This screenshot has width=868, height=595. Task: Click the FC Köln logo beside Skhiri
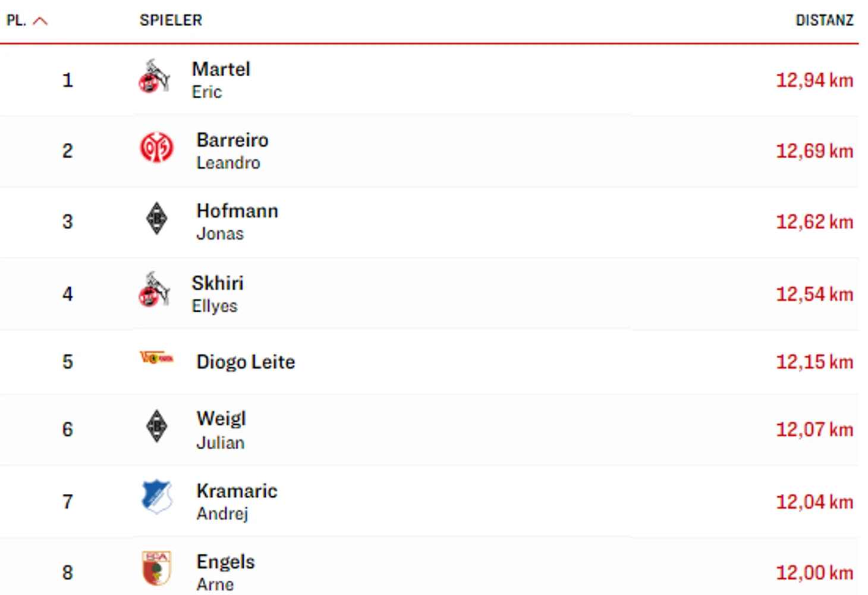pyautogui.click(x=154, y=290)
